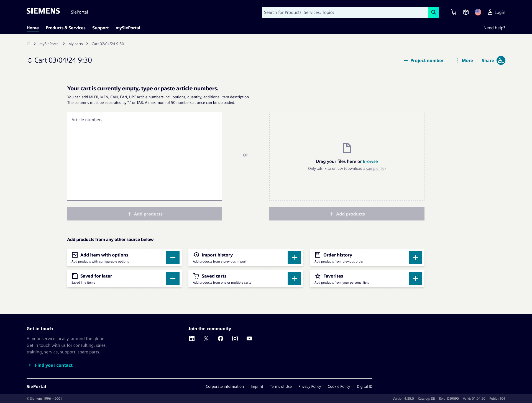Open Siemens Facebook icon

[x=221, y=338]
